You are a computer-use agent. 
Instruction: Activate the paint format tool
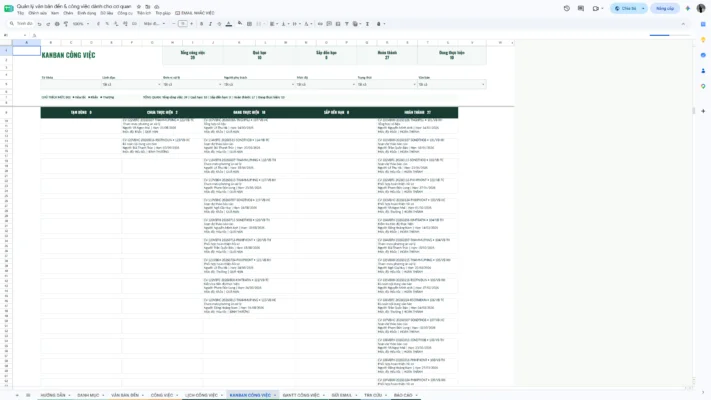click(66, 24)
